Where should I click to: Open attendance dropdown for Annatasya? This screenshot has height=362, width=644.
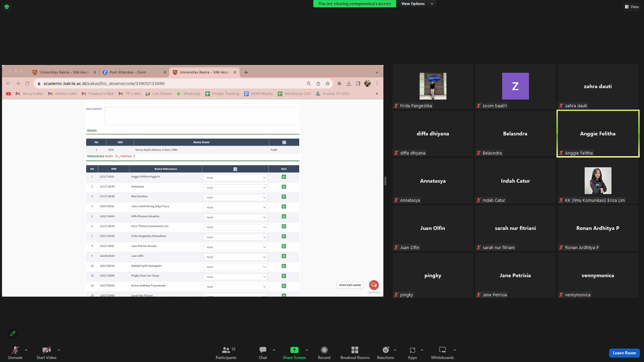(x=235, y=188)
